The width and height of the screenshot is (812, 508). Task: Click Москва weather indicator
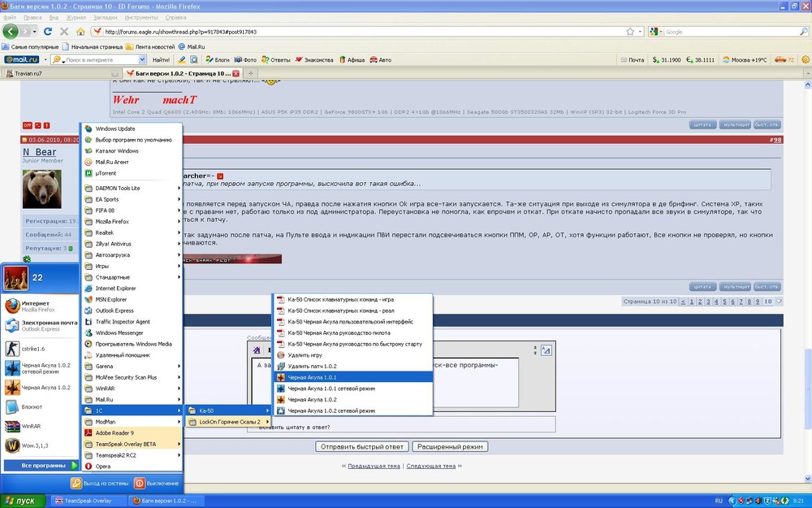coord(745,59)
